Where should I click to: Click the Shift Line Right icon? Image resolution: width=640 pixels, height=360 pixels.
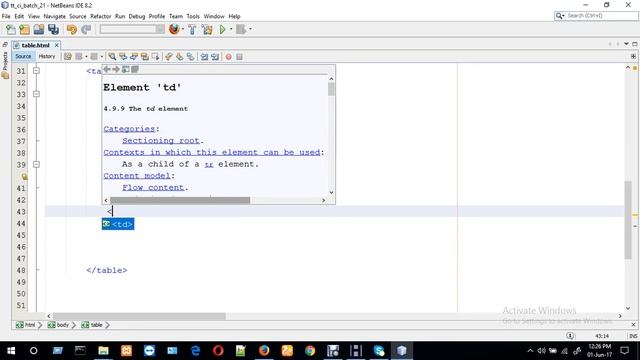(215, 57)
